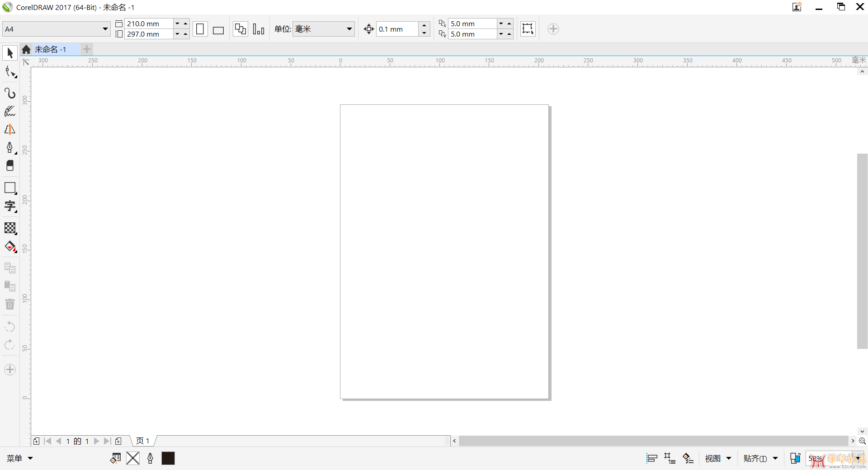Click the nudge distance 0.1 mm field
868x470 pixels.
tap(397, 29)
